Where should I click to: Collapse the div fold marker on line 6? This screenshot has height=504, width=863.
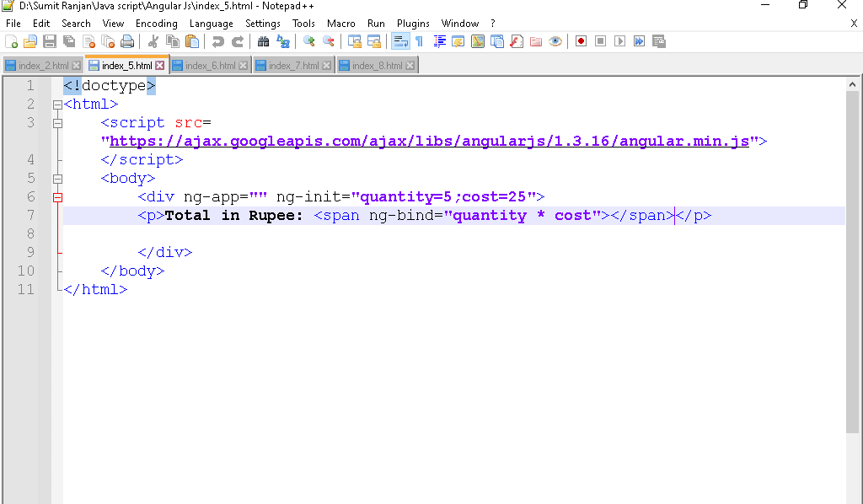coord(57,197)
